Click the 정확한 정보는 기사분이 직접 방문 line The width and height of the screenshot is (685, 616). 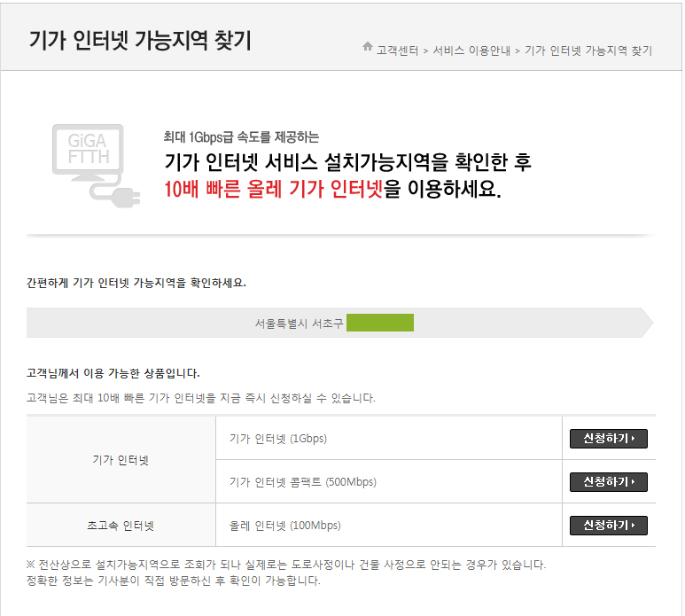click(174, 581)
